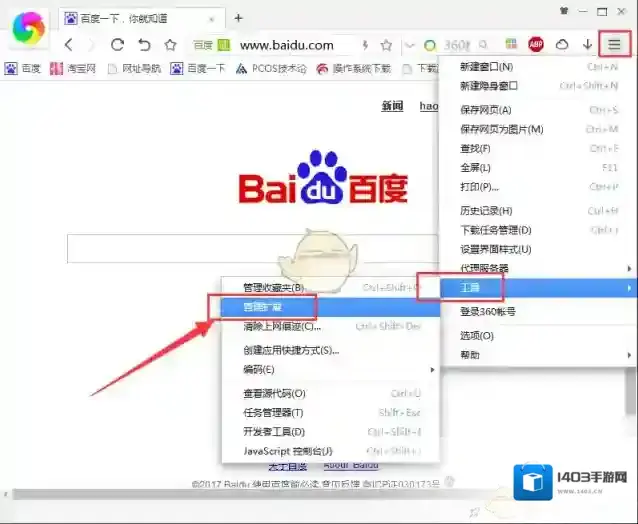Select the 百度一下，你就知道 tab
The height and width of the screenshot is (524, 638).
tap(142, 18)
